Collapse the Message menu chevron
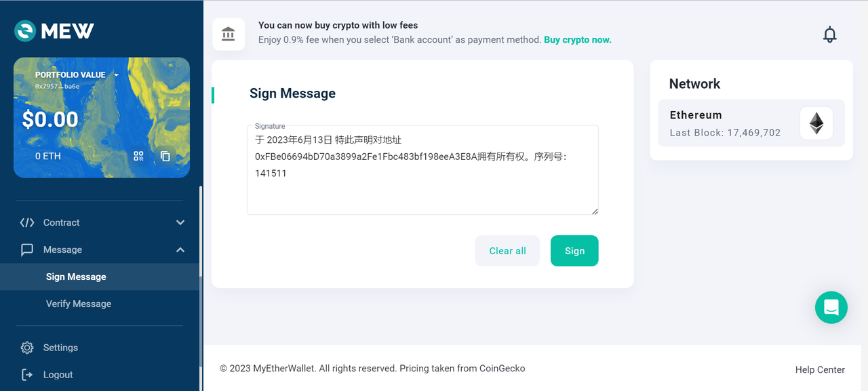Viewport: 868px width, 391px height. pos(180,250)
